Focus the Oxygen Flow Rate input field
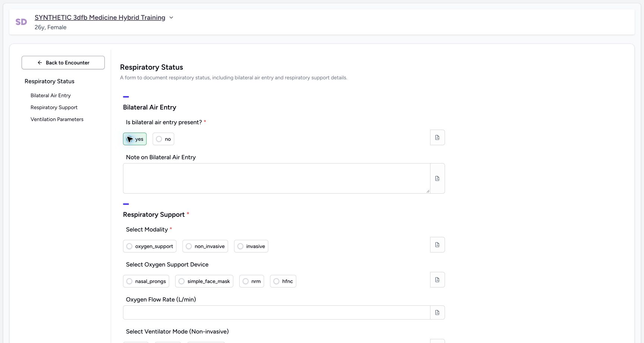Viewport: 644px width, 343px height. point(277,312)
